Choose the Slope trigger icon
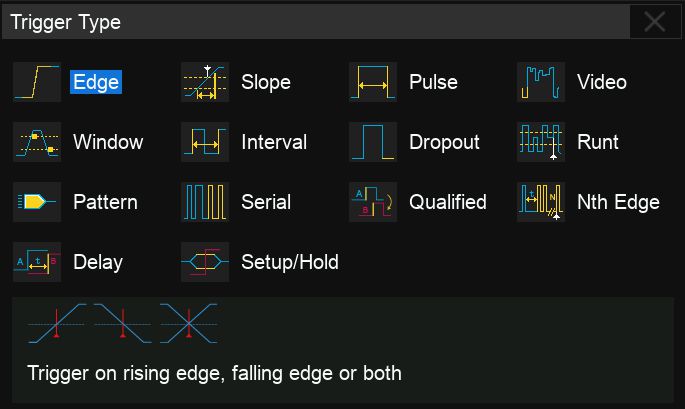This screenshot has height=409, width=685. 205,82
